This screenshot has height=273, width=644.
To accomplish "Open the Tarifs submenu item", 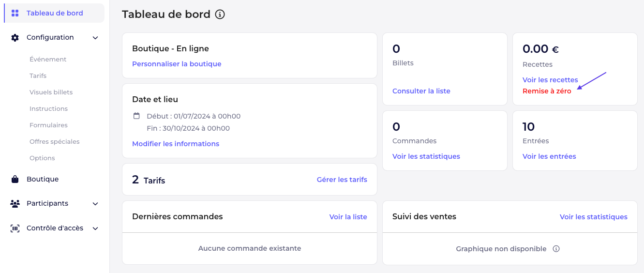I will pos(38,76).
